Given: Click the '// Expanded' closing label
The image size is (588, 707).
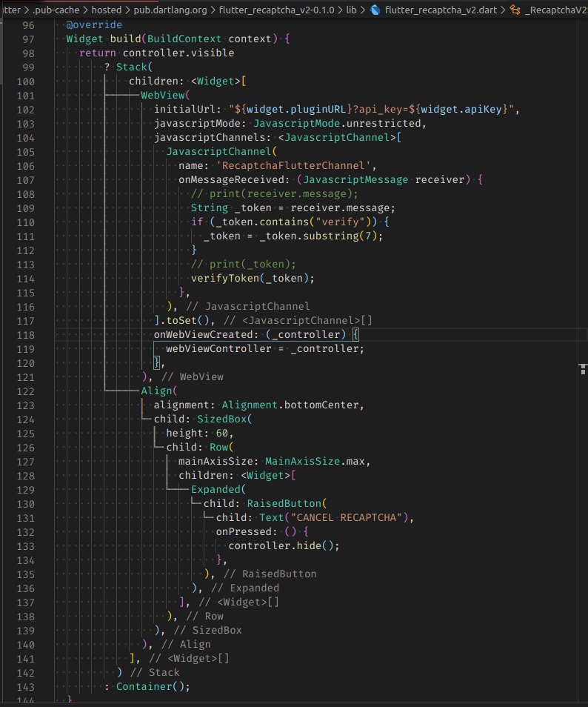Looking at the screenshot, I should point(246,588).
